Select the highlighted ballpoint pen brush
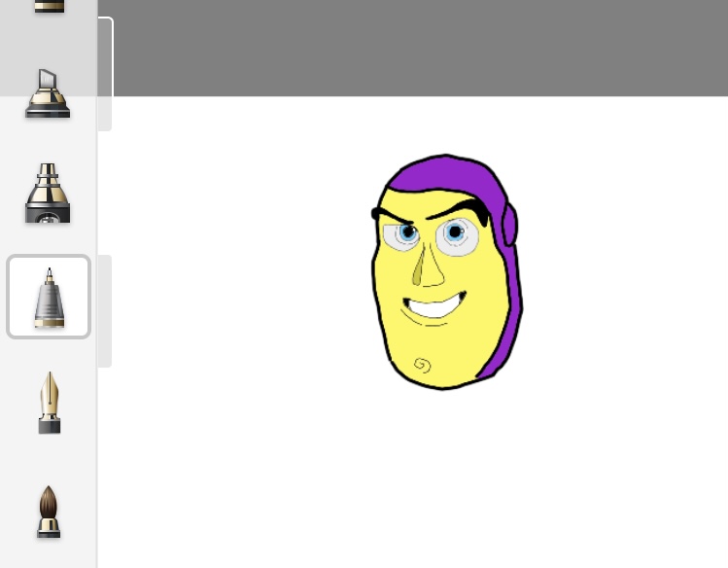728x568 pixels. click(49, 297)
